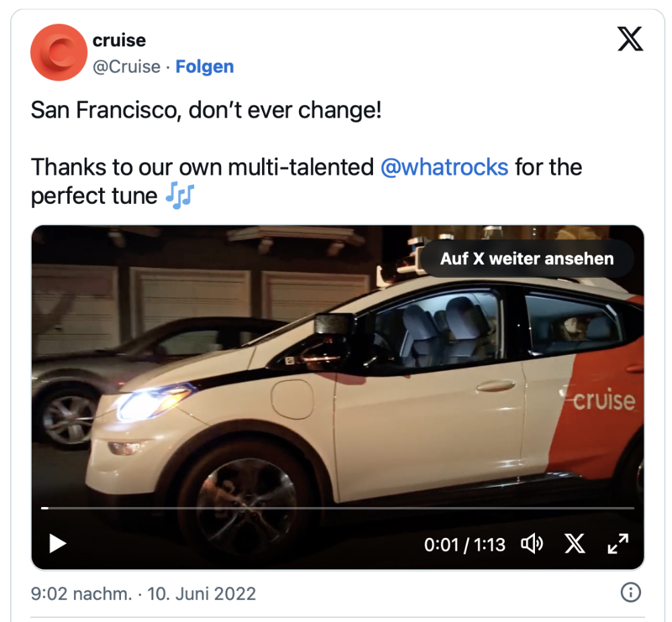Viewport: 672px width, 622px height.
Task: Open the Cruise profile avatar
Action: pyautogui.click(x=58, y=52)
